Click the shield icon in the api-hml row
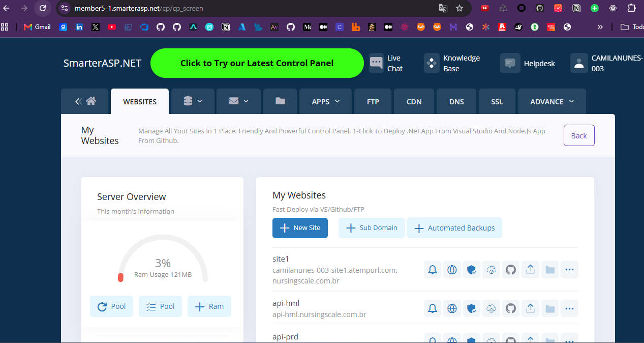 (472, 308)
